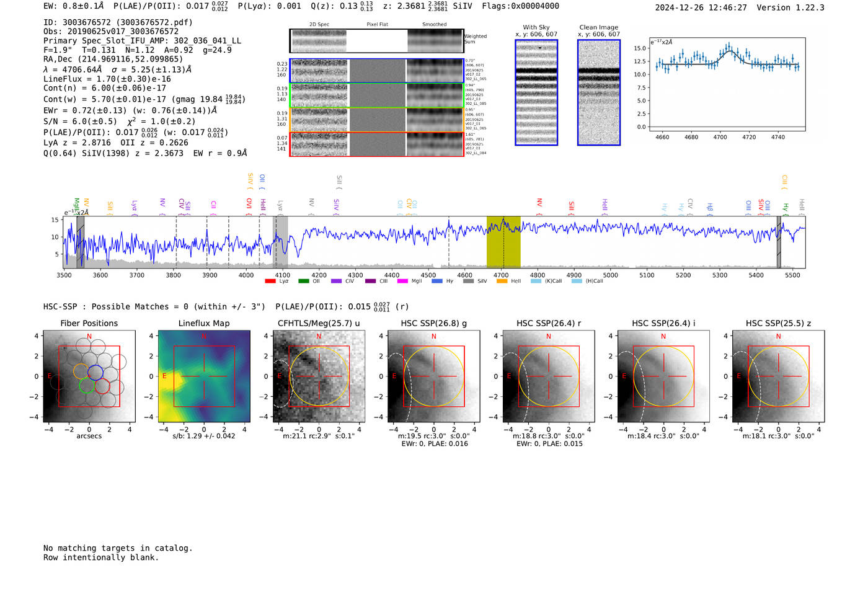Image resolution: width=868 pixels, height=591 pixels.
Task: Click the MgII magenta legend swatch
Action: (403, 282)
